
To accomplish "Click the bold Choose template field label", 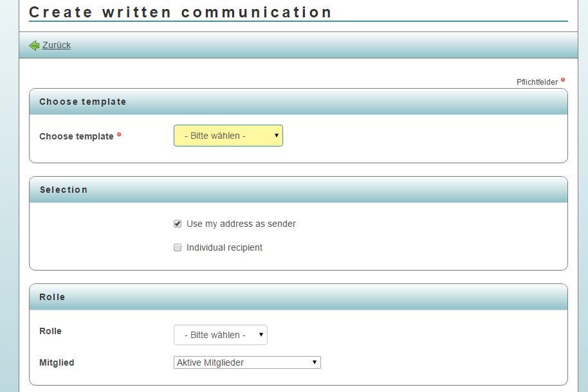I will pyautogui.click(x=76, y=136).
